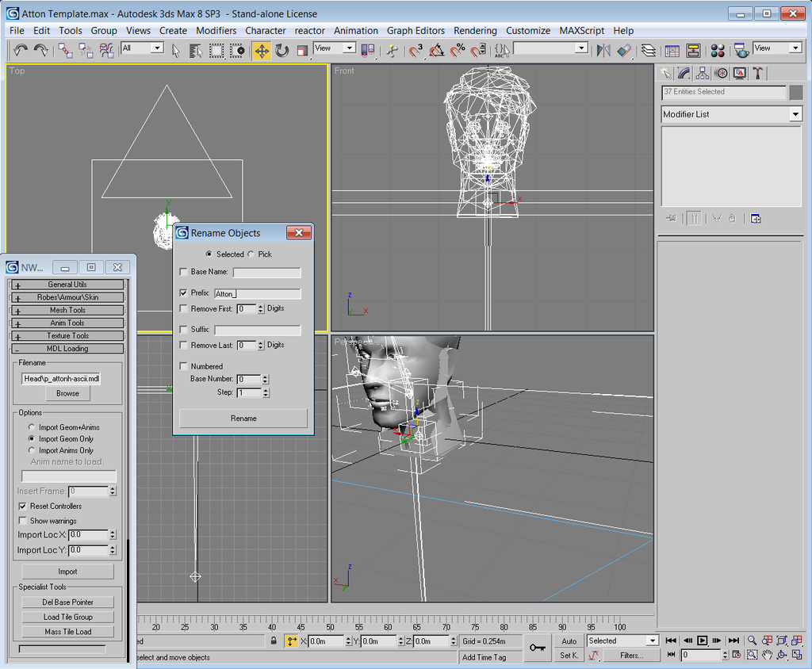
Task: Open the Named Selection Sets dropdown
Action: [550, 48]
